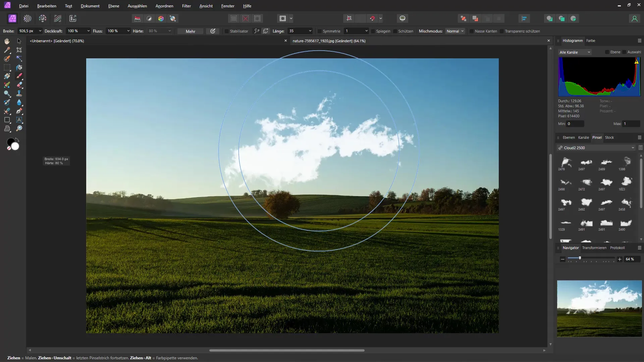
Task: Switch to the Kanäle tab
Action: click(x=584, y=137)
